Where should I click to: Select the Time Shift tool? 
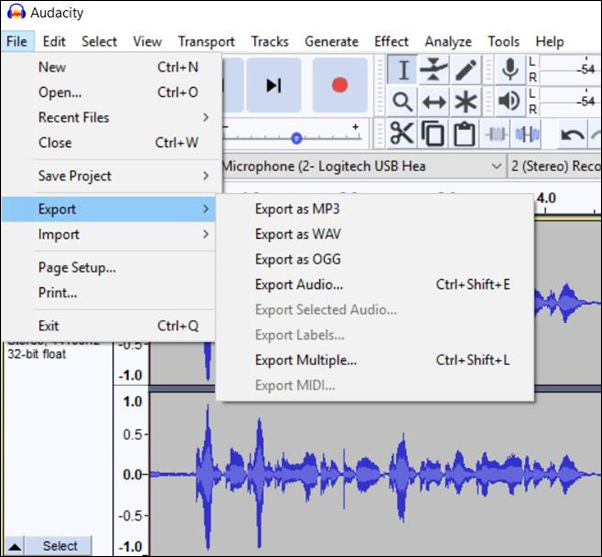(434, 102)
